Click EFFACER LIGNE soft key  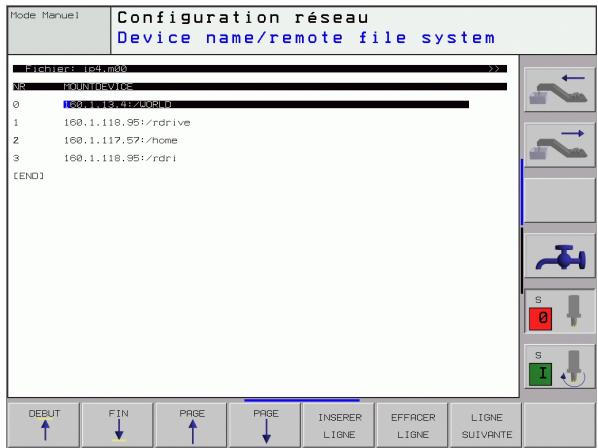pyautogui.click(x=413, y=426)
